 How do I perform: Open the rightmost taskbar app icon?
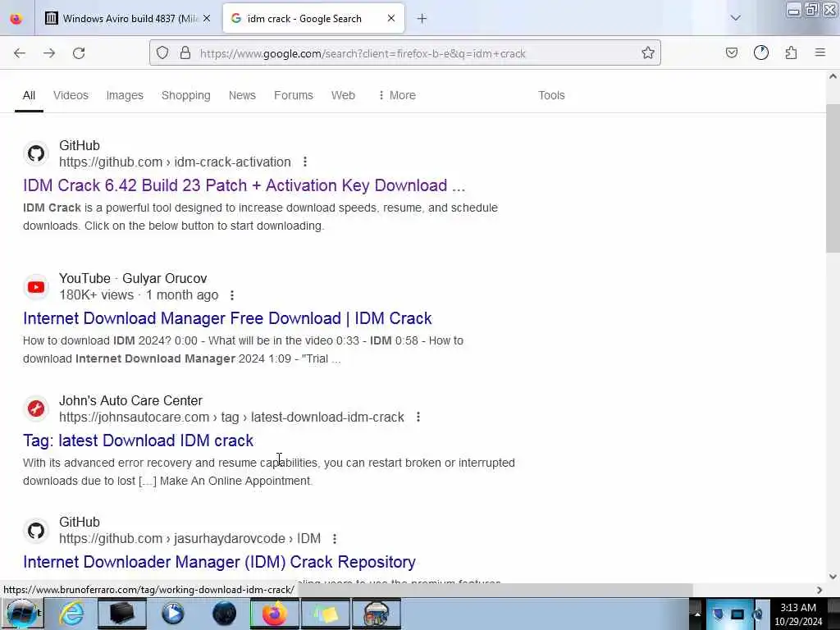pos(376,614)
